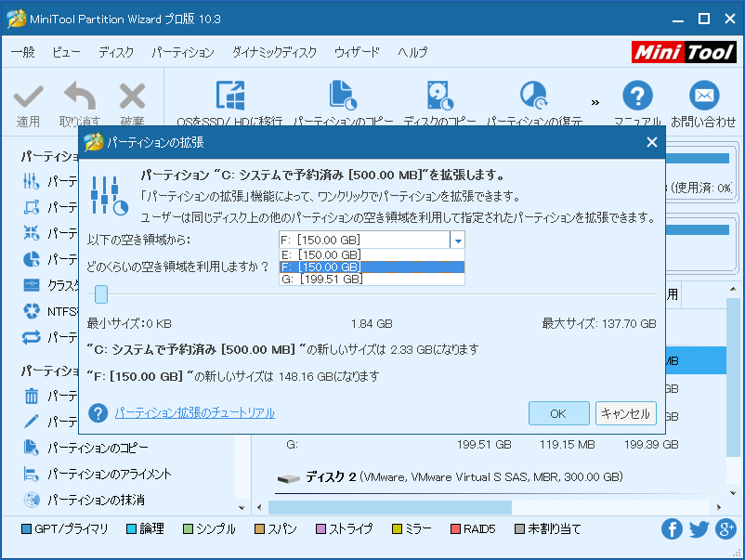
Task: Open MiniTool Google Plus icon
Action: [726, 529]
